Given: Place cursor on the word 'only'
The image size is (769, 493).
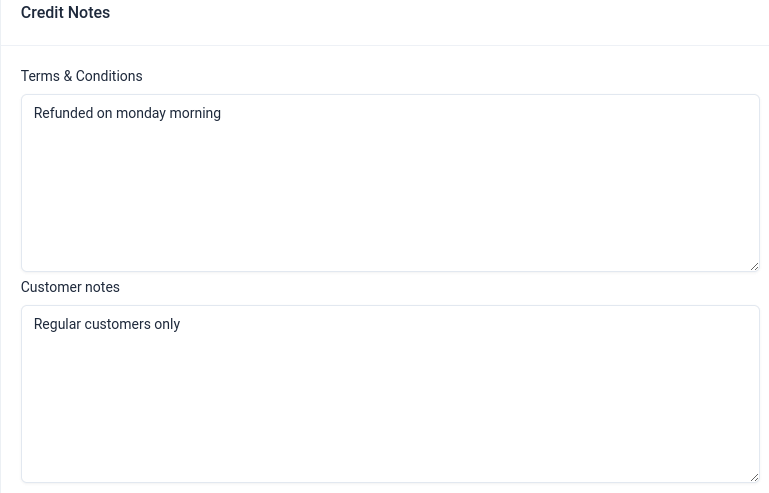Looking at the screenshot, I should (167, 324).
